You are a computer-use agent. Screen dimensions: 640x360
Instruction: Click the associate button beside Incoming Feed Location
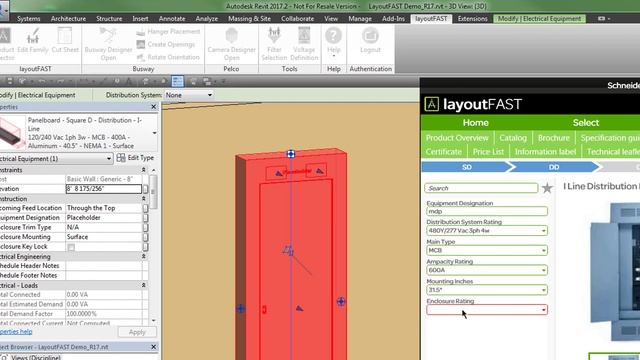(x=145, y=208)
